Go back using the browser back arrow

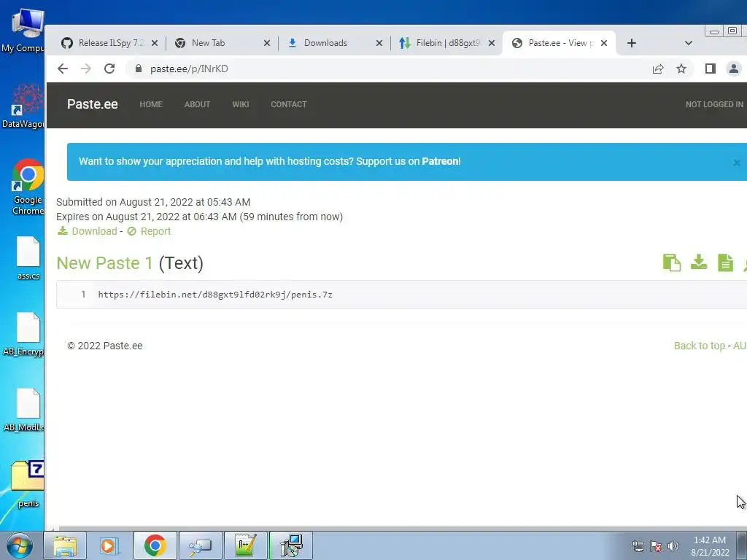[x=63, y=69]
